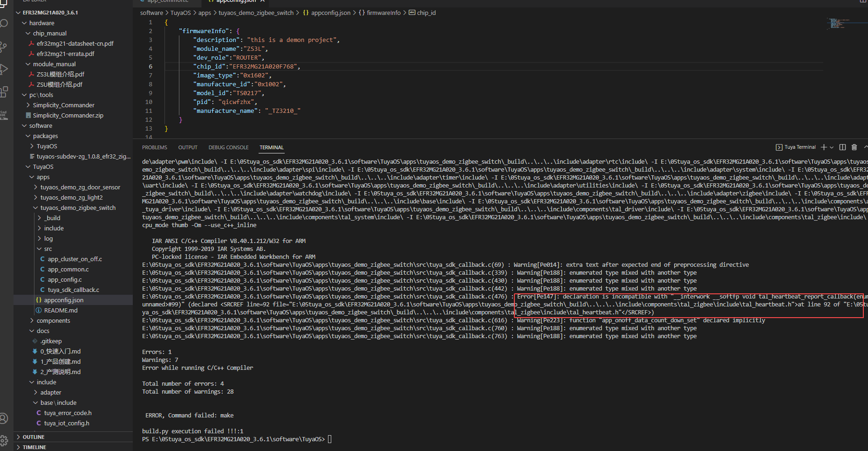
Task: Click the tuyaos_demo_zigbee_switch breadcrumb
Action: pos(256,13)
